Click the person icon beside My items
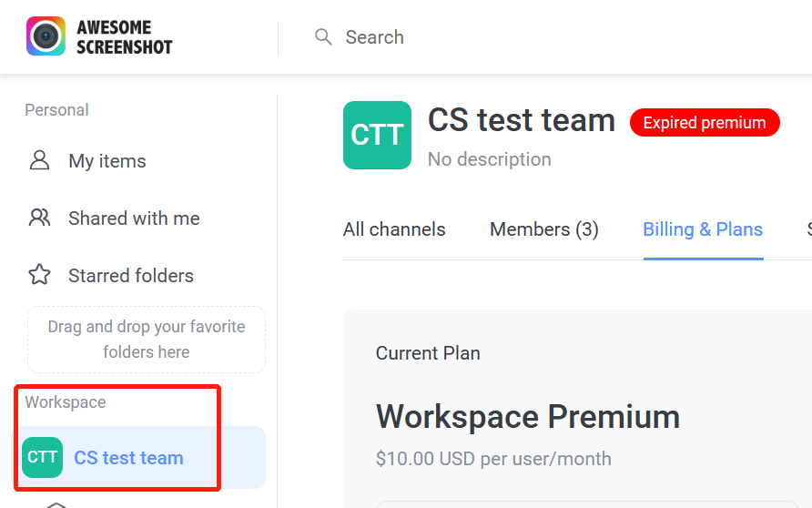The image size is (812, 508). [39, 160]
